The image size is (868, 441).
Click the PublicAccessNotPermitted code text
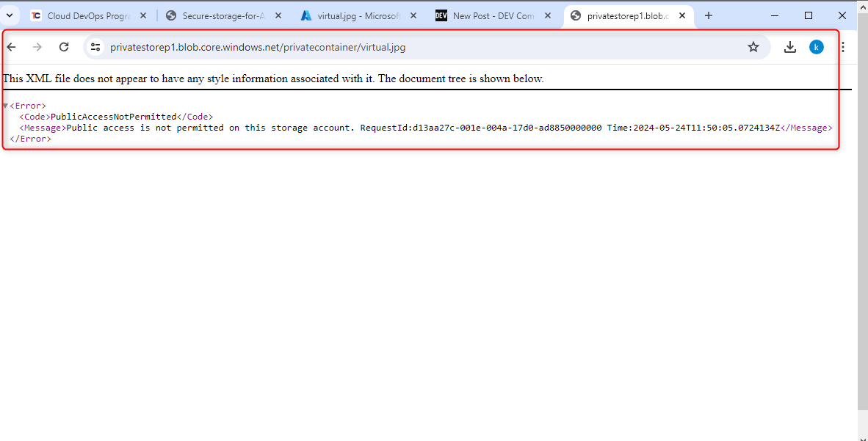click(x=114, y=117)
